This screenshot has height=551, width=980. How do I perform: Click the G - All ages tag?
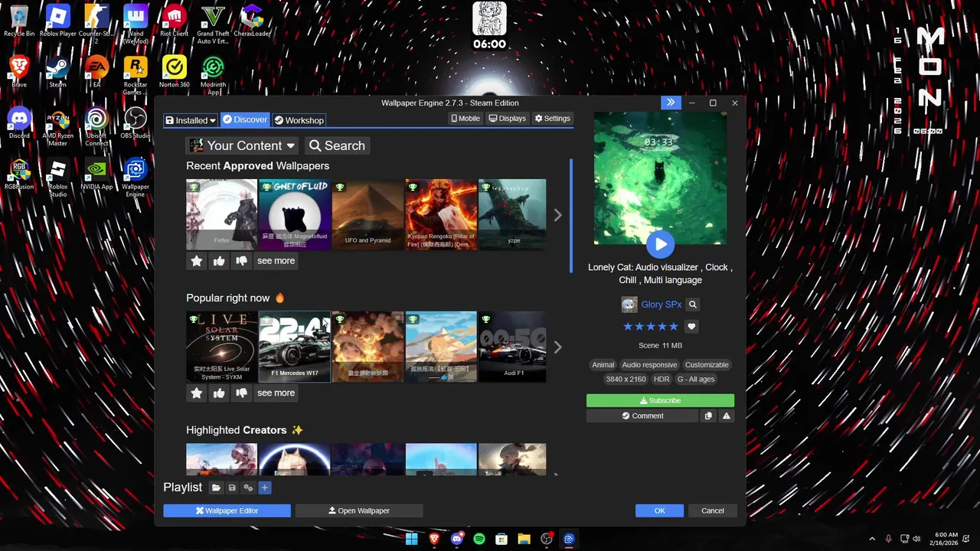(x=695, y=379)
